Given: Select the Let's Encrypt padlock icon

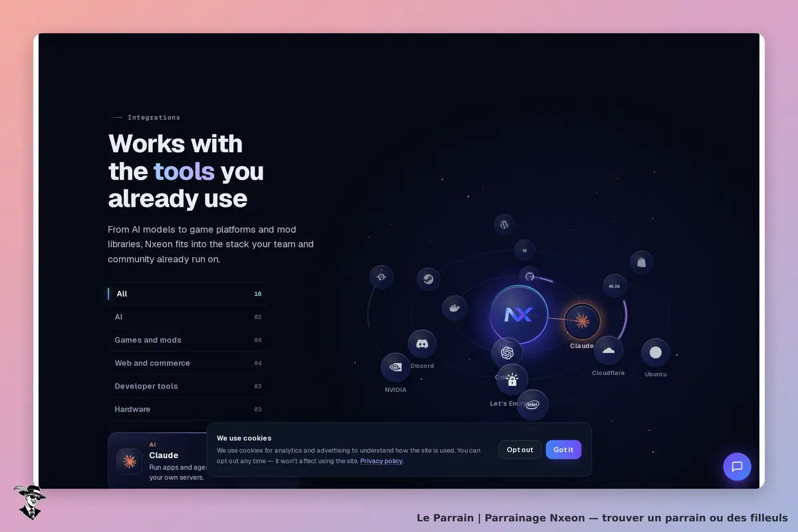Looking at the screenshot, I should click(x=512, y=380).
